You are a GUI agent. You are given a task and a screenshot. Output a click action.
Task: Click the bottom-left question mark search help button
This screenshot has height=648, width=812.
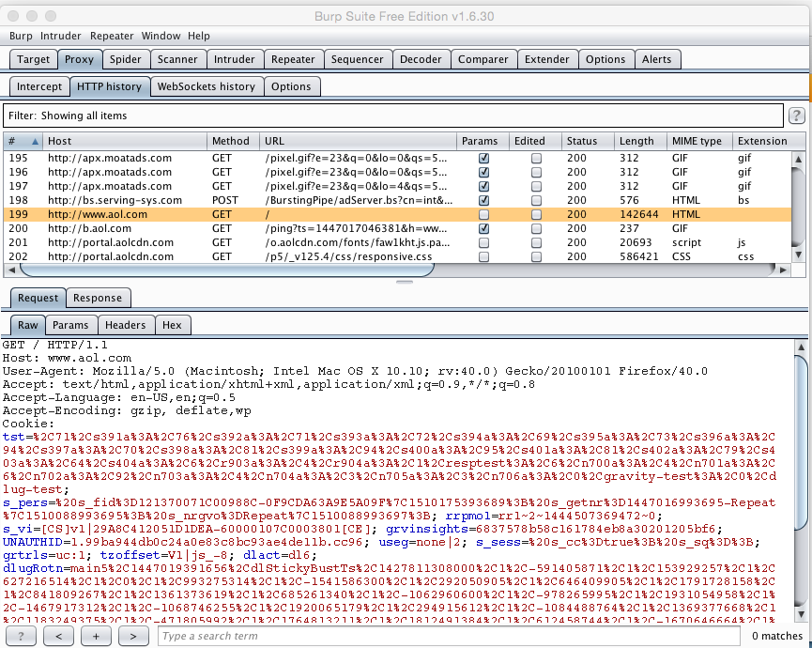click(22, 636)
